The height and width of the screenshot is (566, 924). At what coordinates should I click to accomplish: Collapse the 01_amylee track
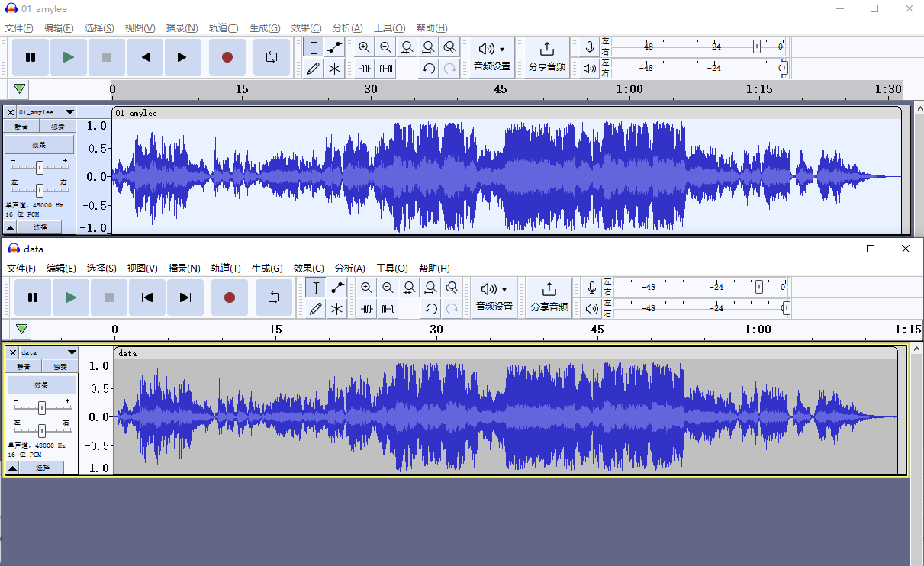tap(11, 227)
